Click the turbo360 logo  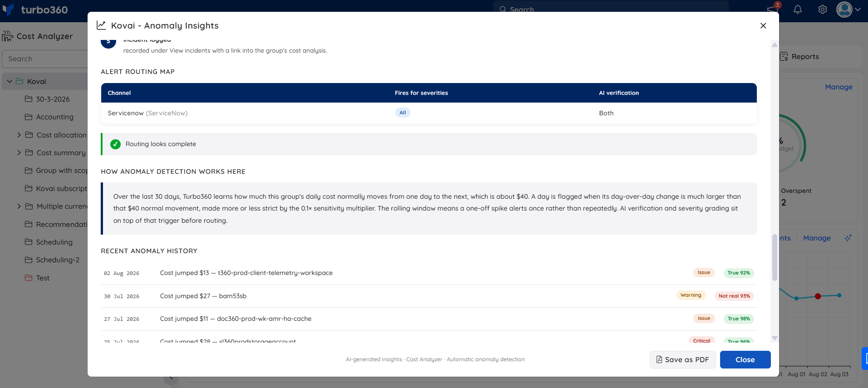tap(35, 10)
